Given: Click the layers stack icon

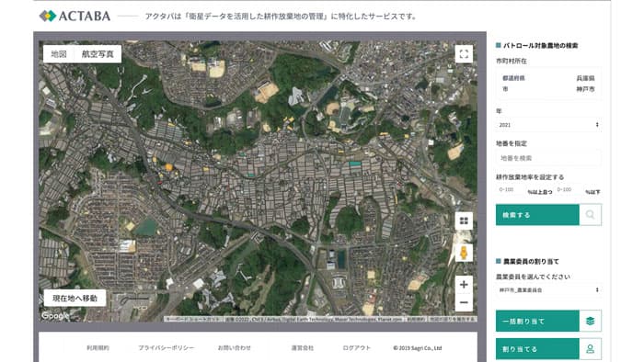Looking at the screenshot, I should click(x=591, y=321).
